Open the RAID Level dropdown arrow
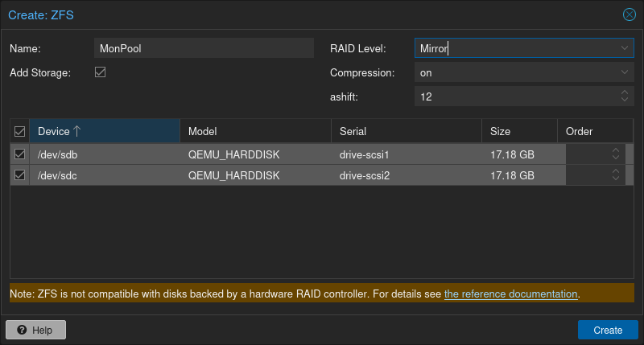The width and height of the screenshot is (644, 345). [x=625, y=48]
